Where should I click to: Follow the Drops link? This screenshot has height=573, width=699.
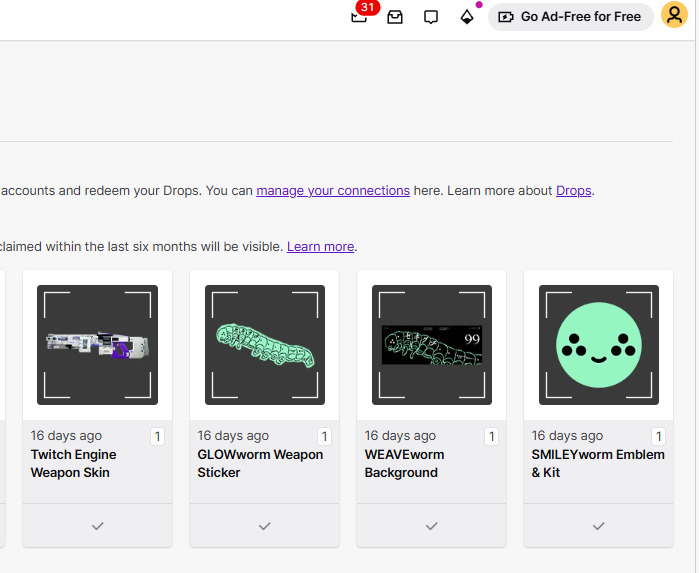(x=574, y=190)
